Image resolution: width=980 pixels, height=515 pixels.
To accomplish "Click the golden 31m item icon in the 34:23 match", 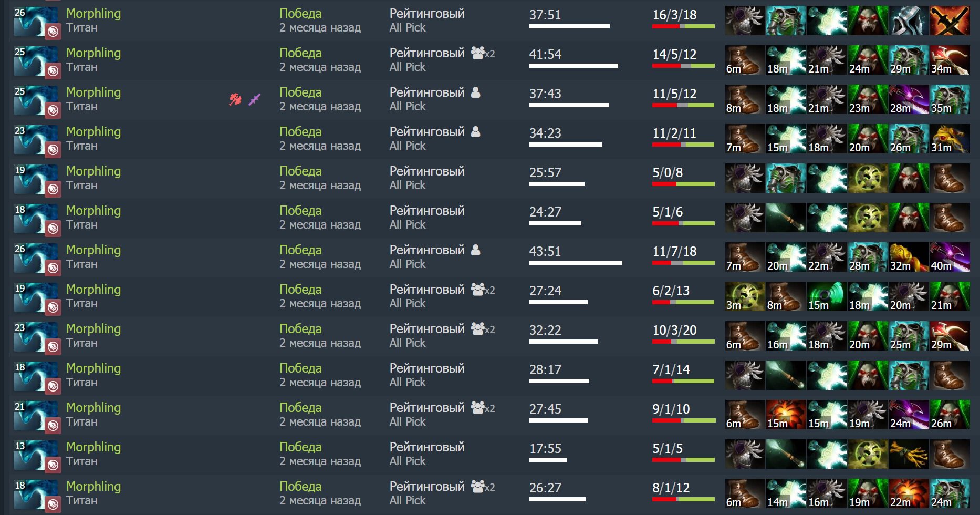I will (x=950, y=139).
